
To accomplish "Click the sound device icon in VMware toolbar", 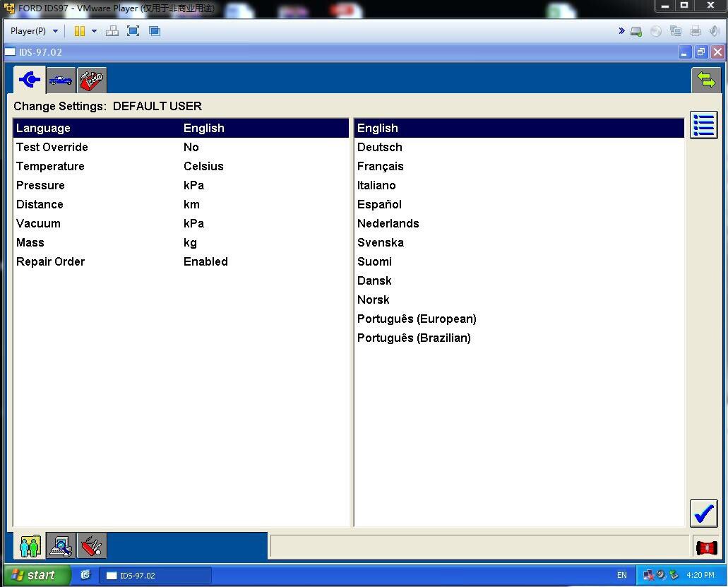I will pos(713,31).
